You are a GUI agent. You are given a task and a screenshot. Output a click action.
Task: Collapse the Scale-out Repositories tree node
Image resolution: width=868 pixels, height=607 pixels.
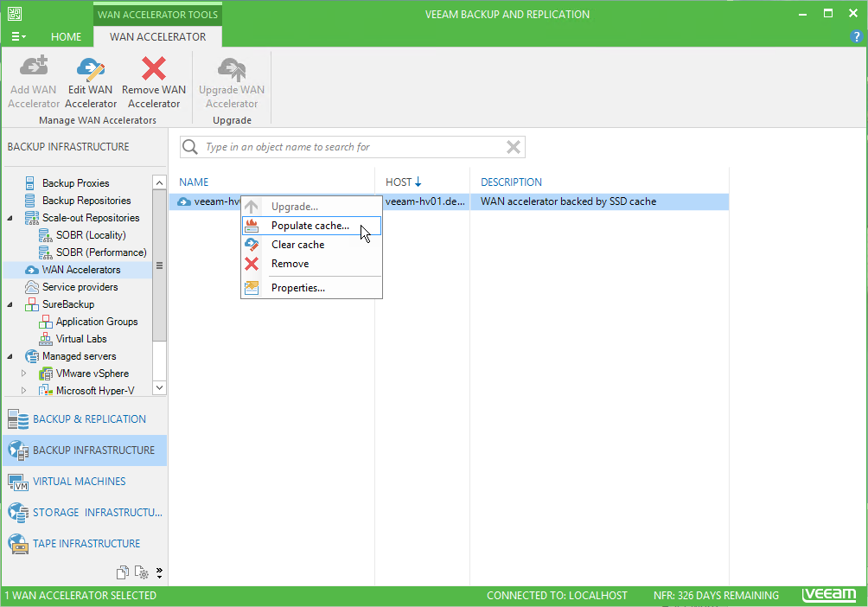point(10,218)
